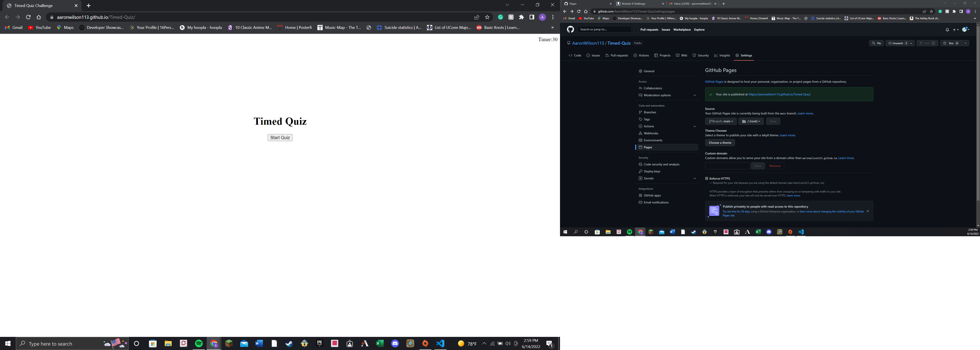Star the Timed-Quiz repository
Image resolution: width=980 pixels, height=350 pixels.
click(951, 43)
